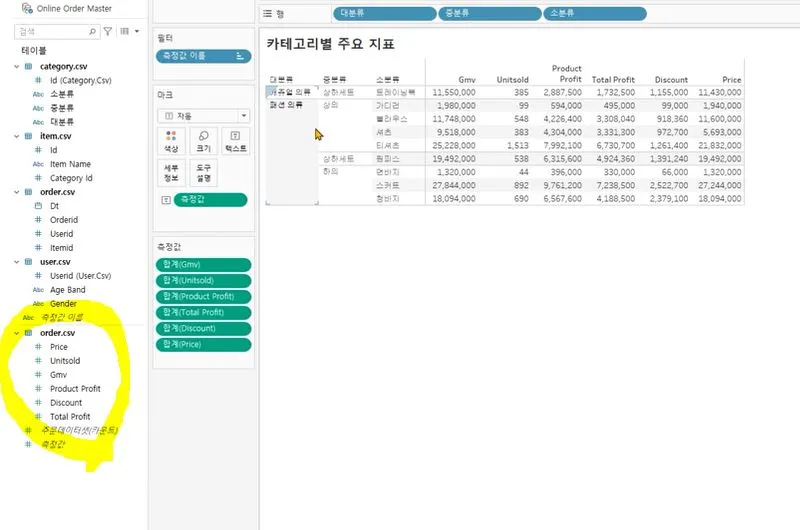
Task: Select the Orderid field
Action: 64,220
